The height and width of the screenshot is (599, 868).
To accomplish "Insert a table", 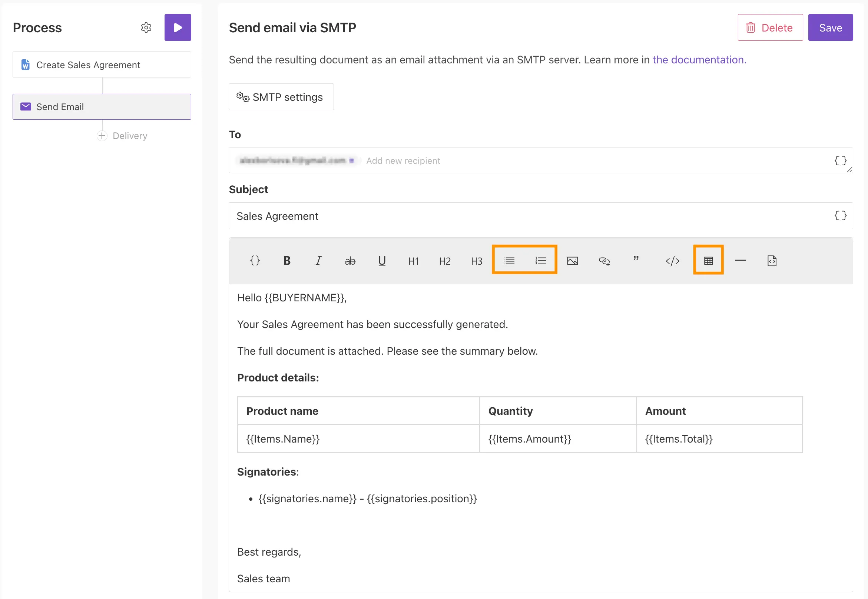I will [x=708, y=261].
